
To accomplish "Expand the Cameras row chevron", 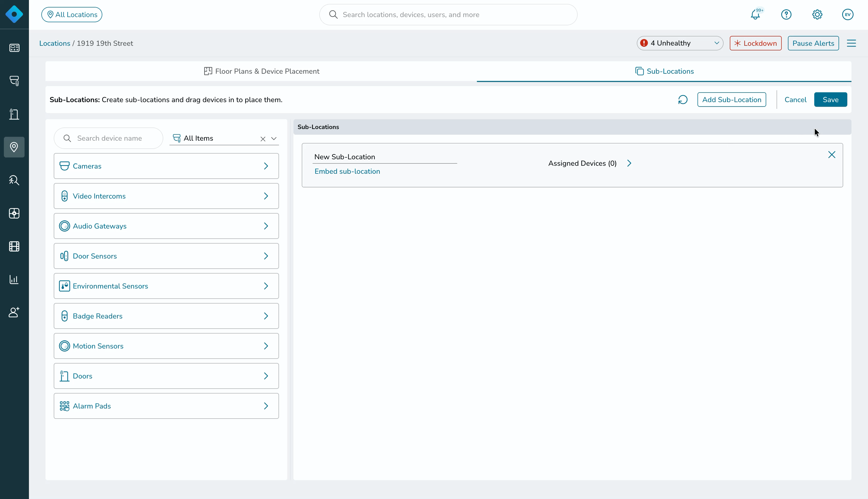I will (x=266, y=166).
